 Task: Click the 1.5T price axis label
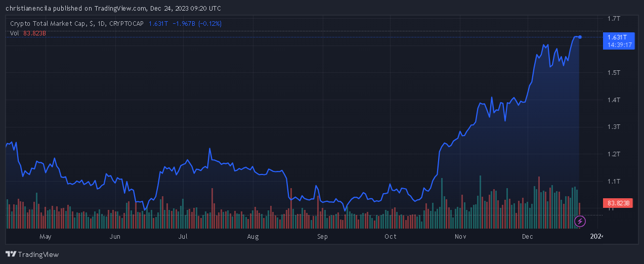(x=614, y=73)
